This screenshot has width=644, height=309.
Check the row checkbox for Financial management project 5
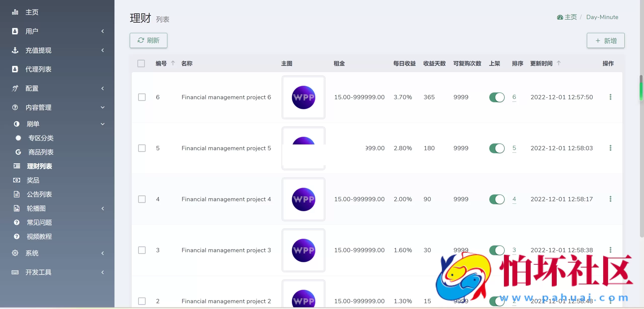point(142,148)
